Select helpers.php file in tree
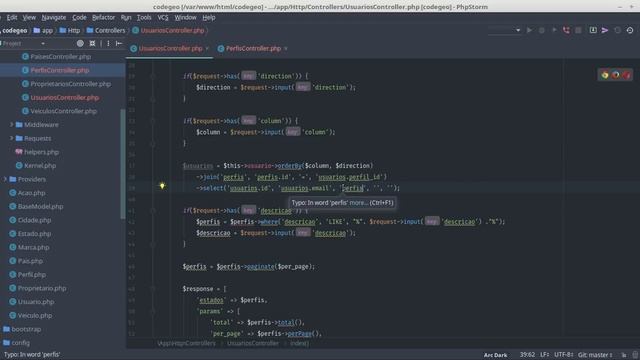Viewport: 640px width, 360px height. (x=41, y=152)
